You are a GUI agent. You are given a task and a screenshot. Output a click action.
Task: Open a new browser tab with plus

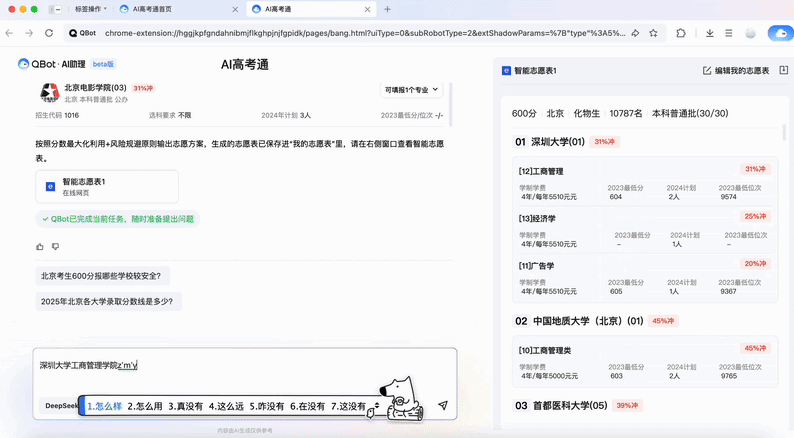coord(387,9)
